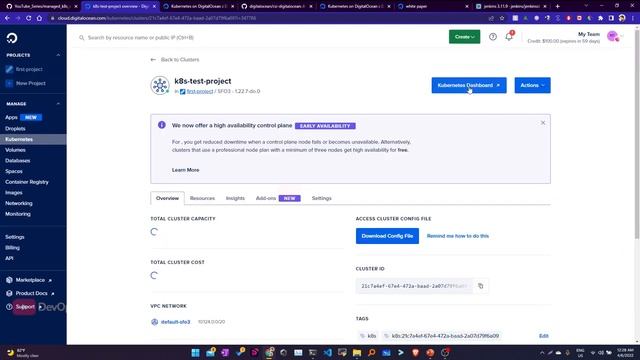640x360 pixels.
Task: Open Product Docs in sidebar
Action: [x=31, y=293]
